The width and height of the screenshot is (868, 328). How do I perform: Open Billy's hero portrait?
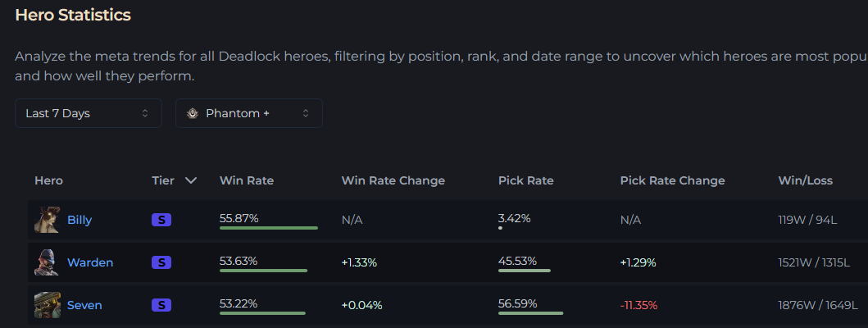point(47,220)
